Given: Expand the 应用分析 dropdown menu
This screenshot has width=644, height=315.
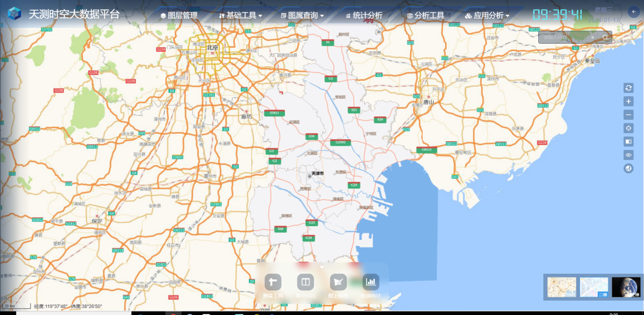Looking at the screenshot, I should coord(487,15).
